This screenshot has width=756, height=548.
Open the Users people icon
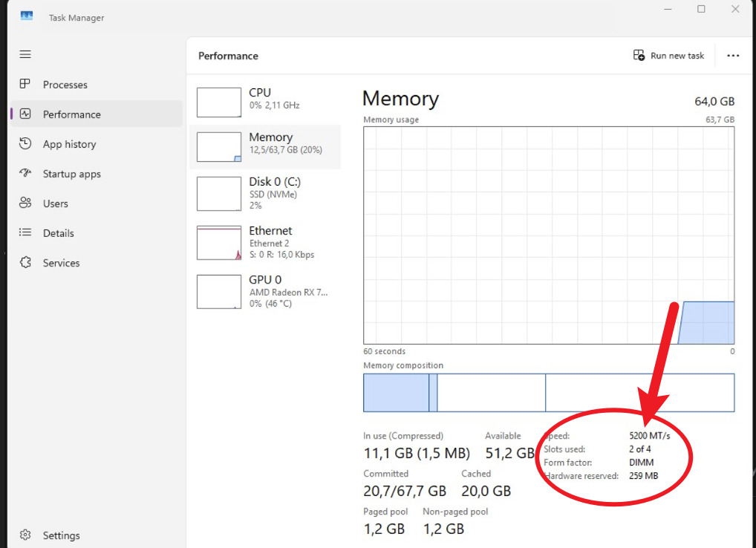(x=25, y=203)
